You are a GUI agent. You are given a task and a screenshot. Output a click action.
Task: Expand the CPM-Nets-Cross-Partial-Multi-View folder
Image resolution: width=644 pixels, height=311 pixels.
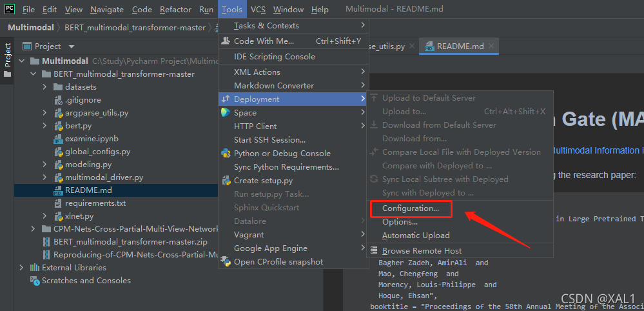(x=34, y=229)
